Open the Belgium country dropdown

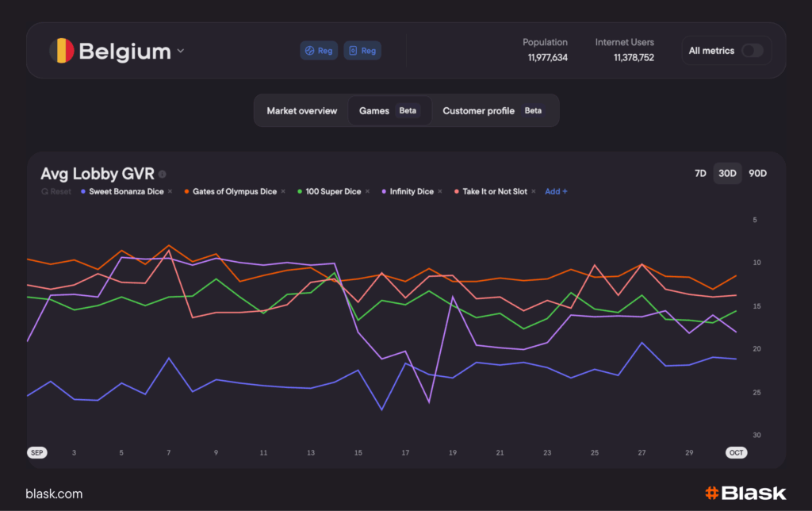point(181,52)
